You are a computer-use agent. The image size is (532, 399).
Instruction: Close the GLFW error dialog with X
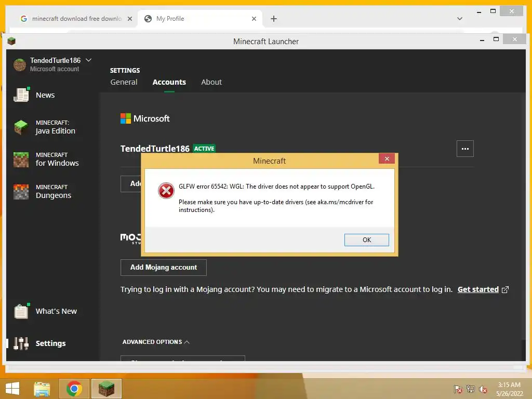[387, 158]
